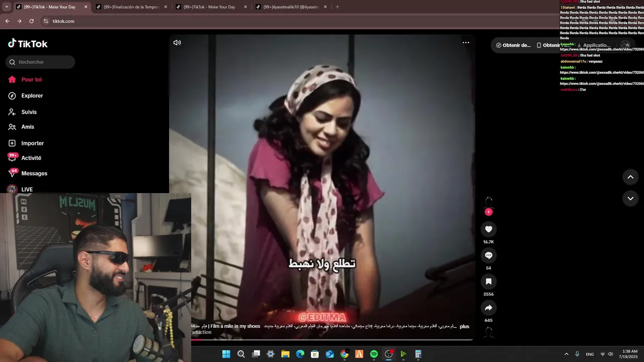Open Microsoft Store from the taskbar
This screenshot has height=362, width=644.
coord(315,354)
